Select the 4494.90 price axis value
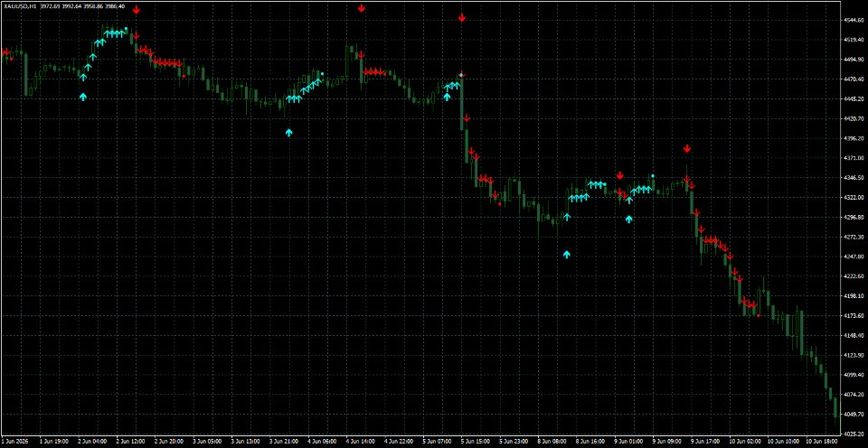 pyautogui.click(x=854, y=60)
